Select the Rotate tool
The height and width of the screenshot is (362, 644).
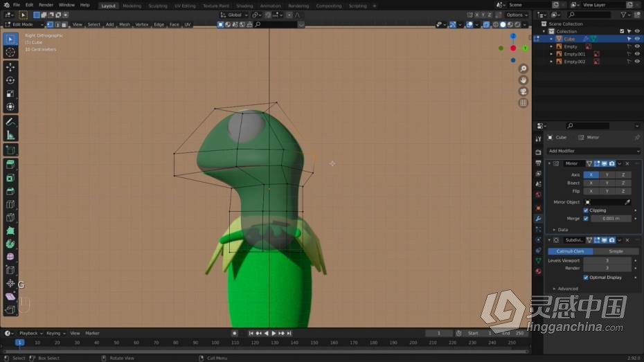[x=10, y=80]
